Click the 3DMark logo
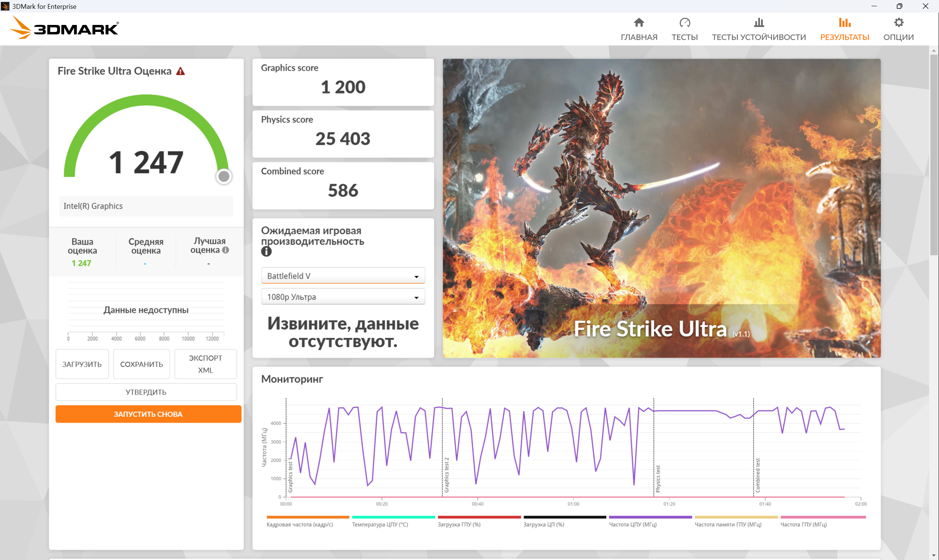The width and height of the screenshot is (939, 560). click(64, 28)
